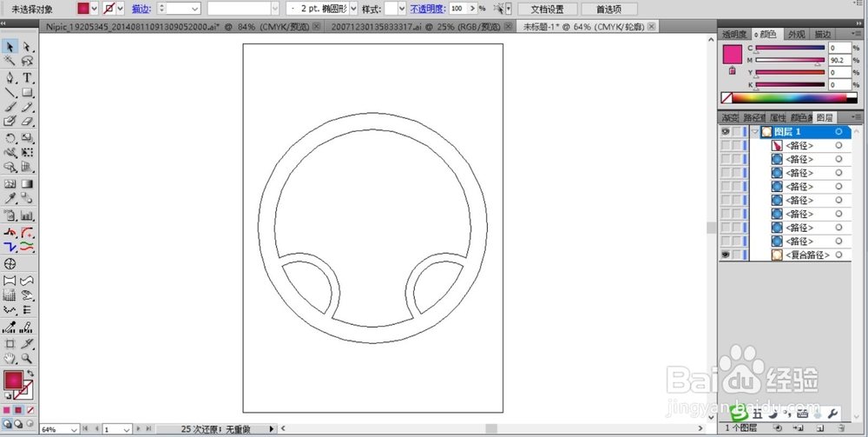The image size is (868, 437).
Task: Open stroke color dropdown in control bar
Action: coord(121,9)
